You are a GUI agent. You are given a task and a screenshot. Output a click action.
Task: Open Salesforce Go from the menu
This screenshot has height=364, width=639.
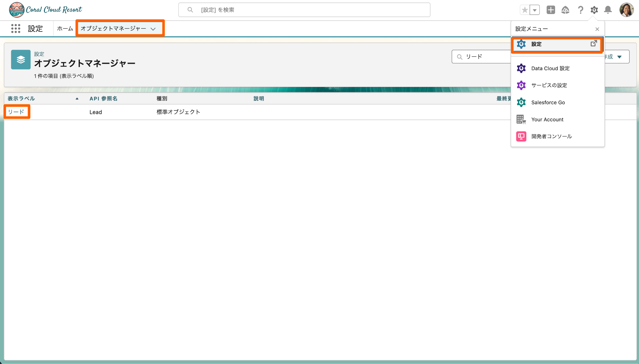(548, 102)
